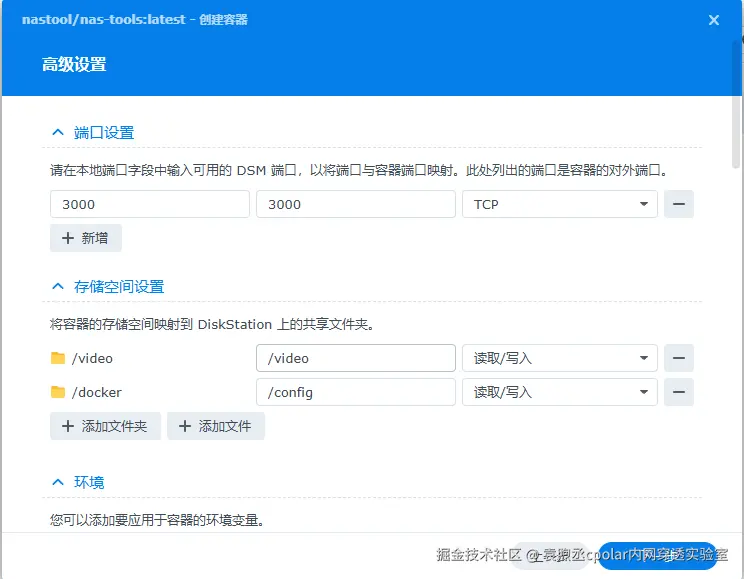
Task: Remove the port 3000 mapping row
Action: pyautogui.click(x=679, y=205)
